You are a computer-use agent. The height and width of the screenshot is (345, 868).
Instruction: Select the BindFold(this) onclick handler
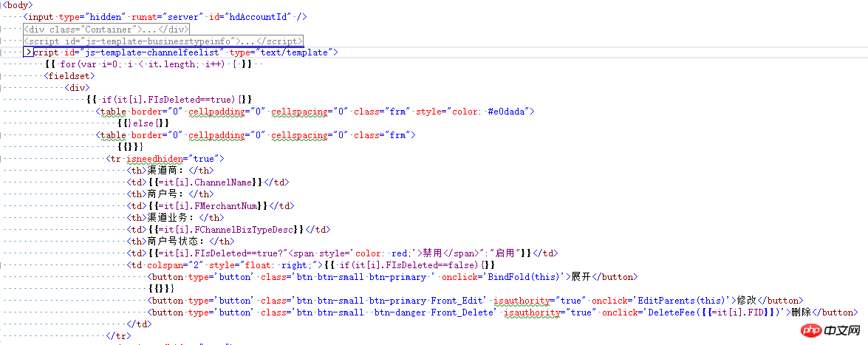coord(528,276)
